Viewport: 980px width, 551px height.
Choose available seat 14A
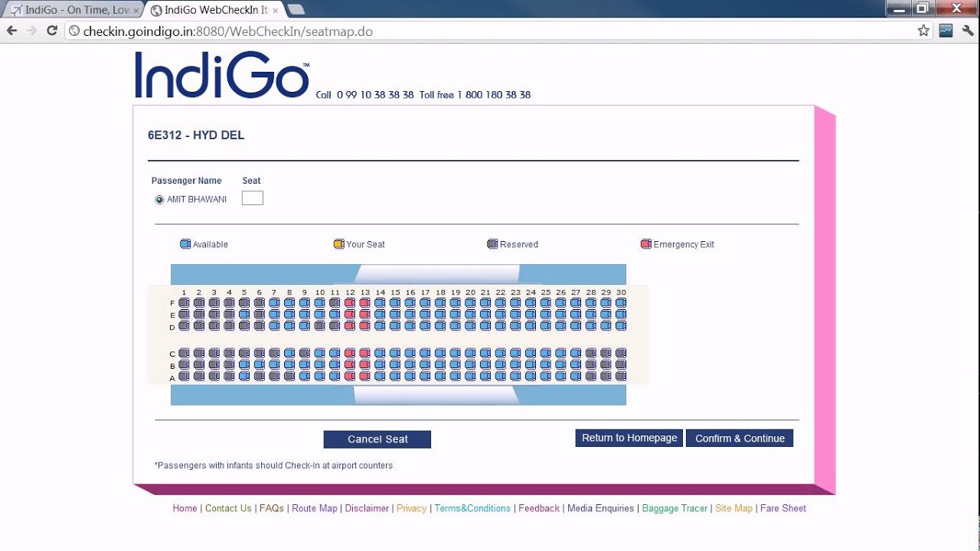click(380, 377)
